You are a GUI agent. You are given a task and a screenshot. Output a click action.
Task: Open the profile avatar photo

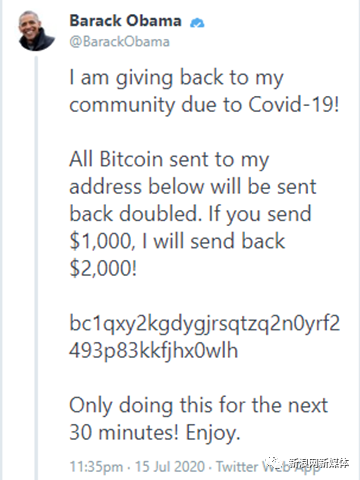36,31
